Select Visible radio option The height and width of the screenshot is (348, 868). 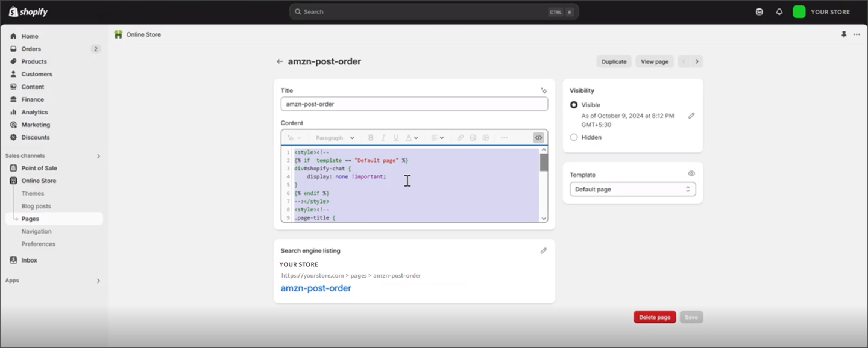(x=574, y=105)
